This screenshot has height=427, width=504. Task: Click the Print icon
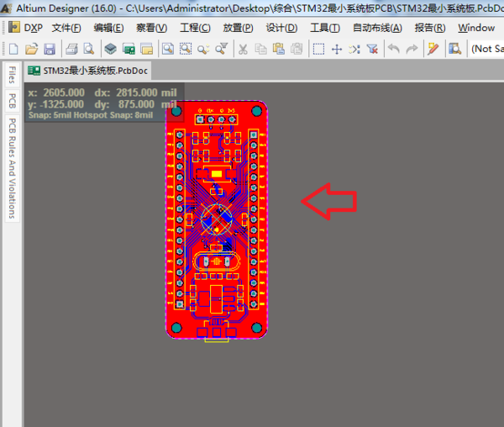coord(71,50)
